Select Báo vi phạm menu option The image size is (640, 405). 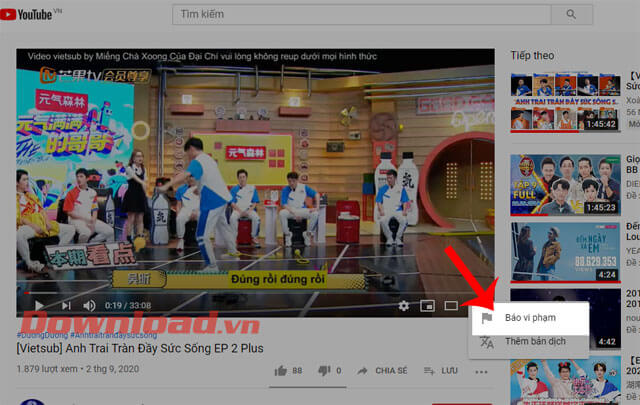(x=528, y=317)
